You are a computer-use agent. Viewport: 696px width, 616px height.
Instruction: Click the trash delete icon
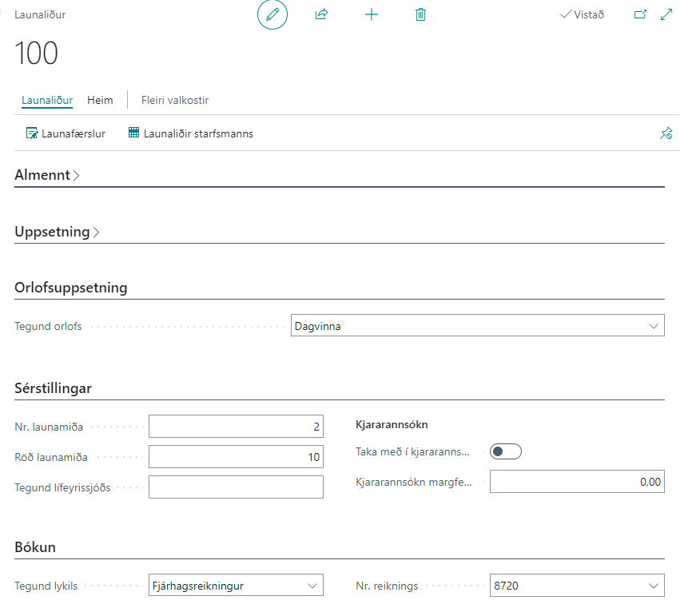(420, 14)
